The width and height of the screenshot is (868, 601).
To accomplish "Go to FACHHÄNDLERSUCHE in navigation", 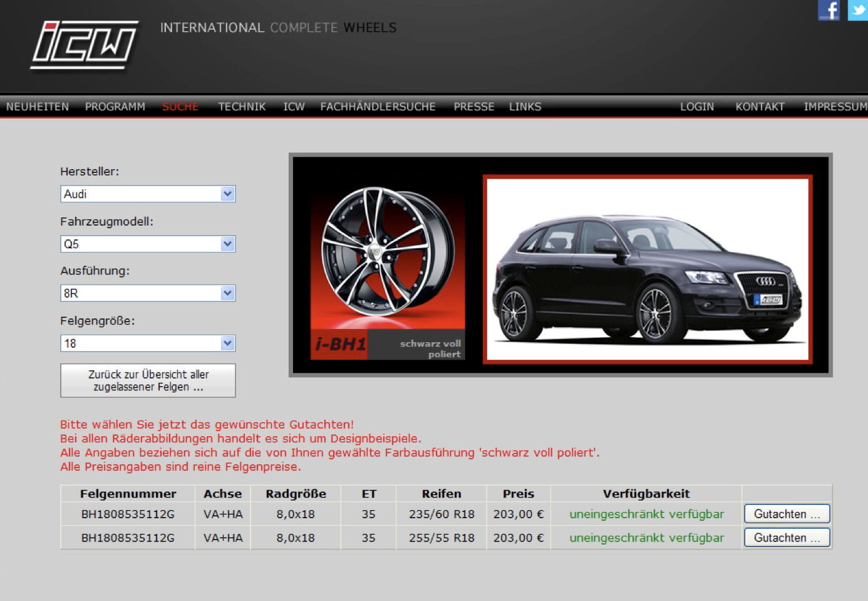I will tap(378, 107).
